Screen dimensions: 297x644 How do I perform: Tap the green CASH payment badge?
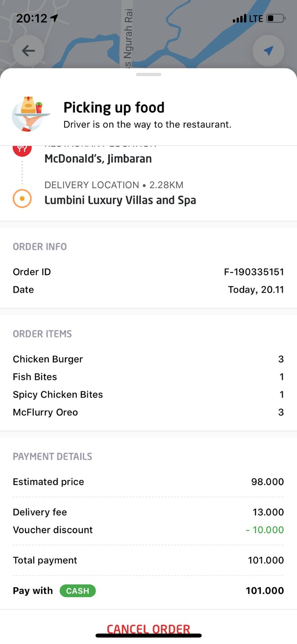click(x=78, y=590)
